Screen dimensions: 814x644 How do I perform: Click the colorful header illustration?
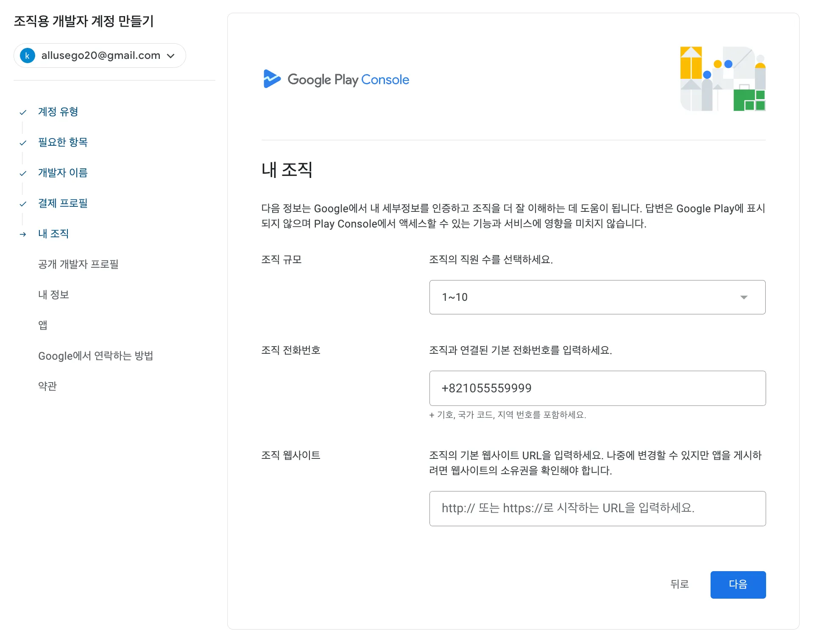[722, 79]
